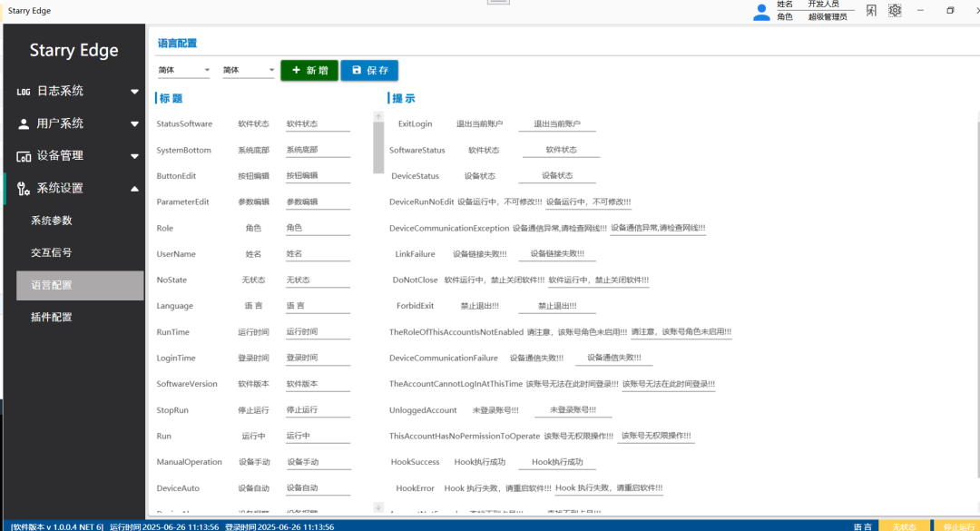Click the save disk icon on 保存 button

pos(358,70)
